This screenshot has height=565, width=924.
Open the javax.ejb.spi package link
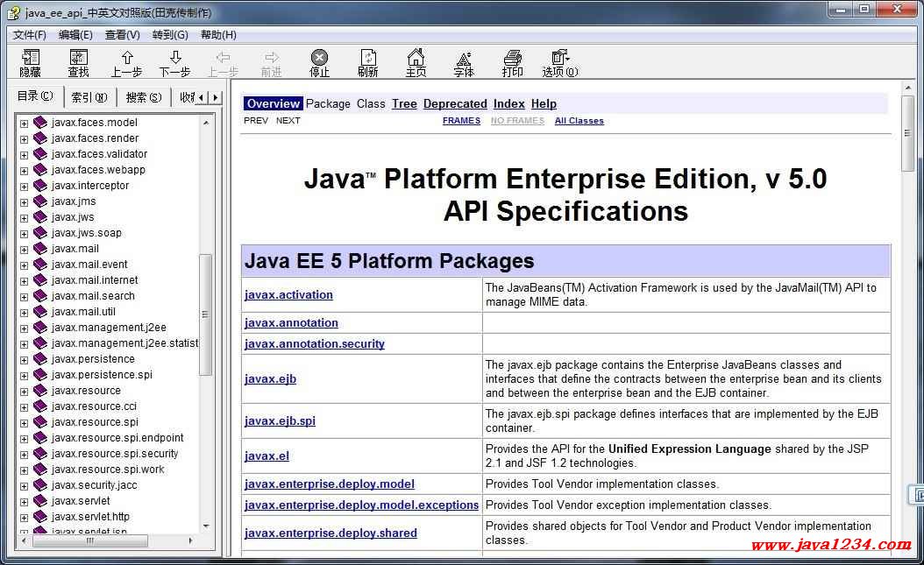point(280,420)
